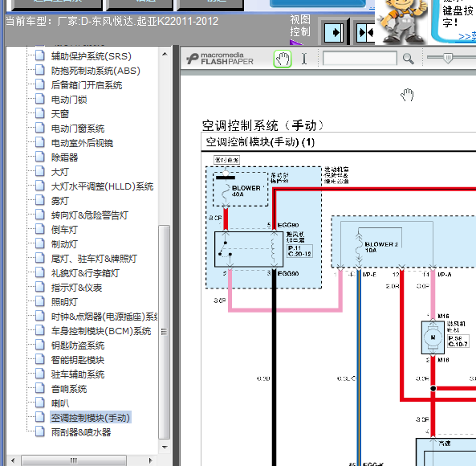The height and width of the screenshot is (466, 476).
Task: Select 制动灯 in the tree
Action: 64,244
